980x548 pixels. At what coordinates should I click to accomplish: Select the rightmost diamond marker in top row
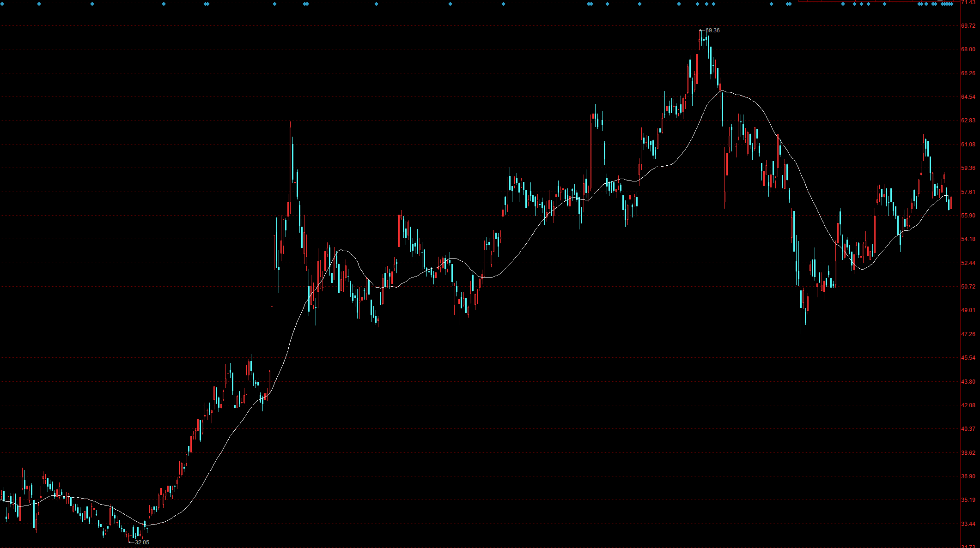(x=951, y=4)
